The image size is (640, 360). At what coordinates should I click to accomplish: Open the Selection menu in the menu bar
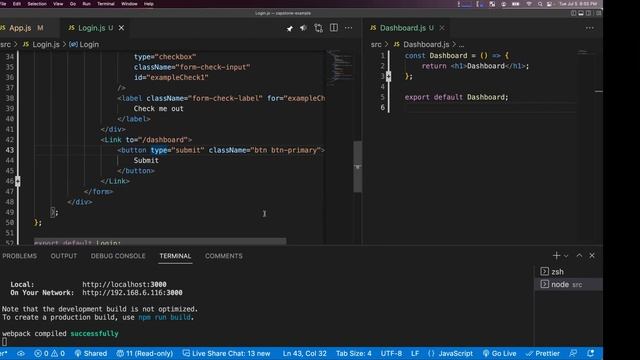[x=37, y=4]
